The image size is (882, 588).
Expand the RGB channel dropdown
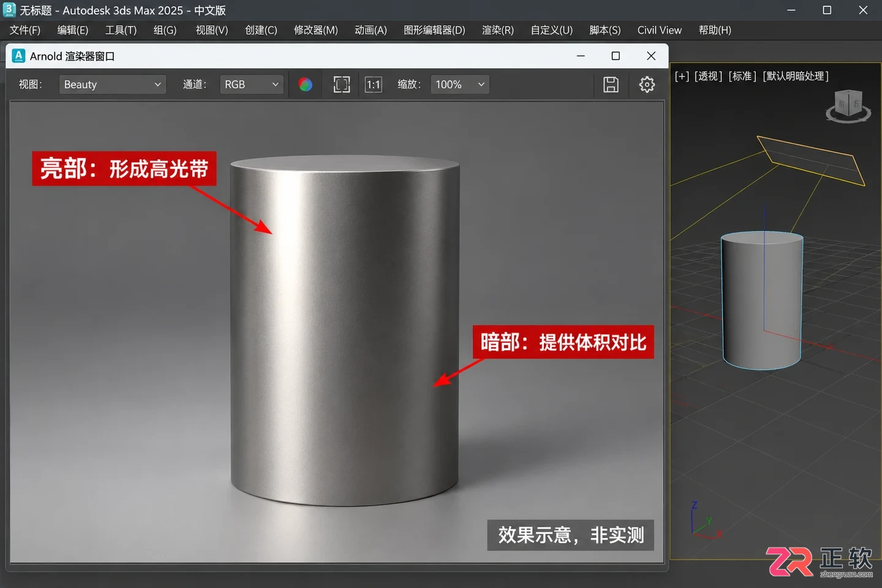(x=252, y=85)
